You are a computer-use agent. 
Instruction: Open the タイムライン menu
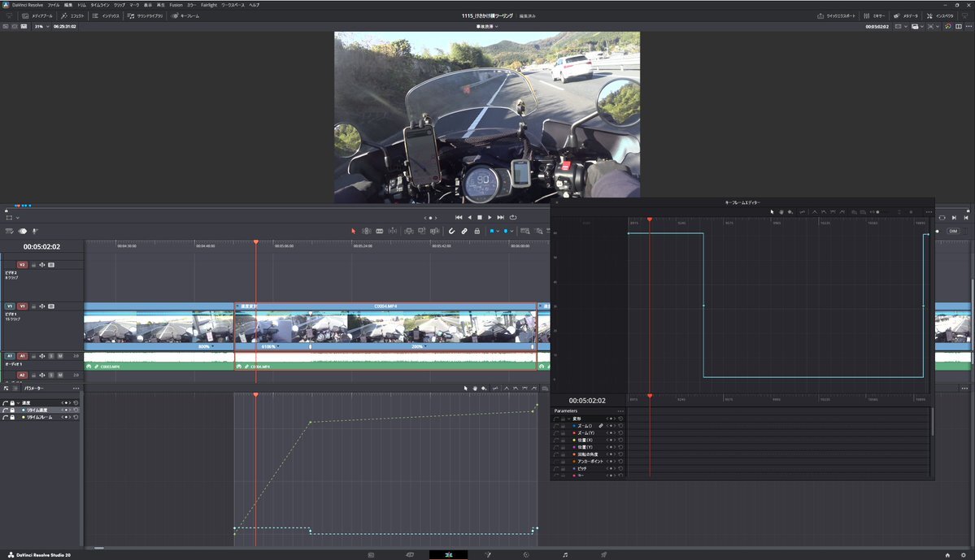[98, 5]
